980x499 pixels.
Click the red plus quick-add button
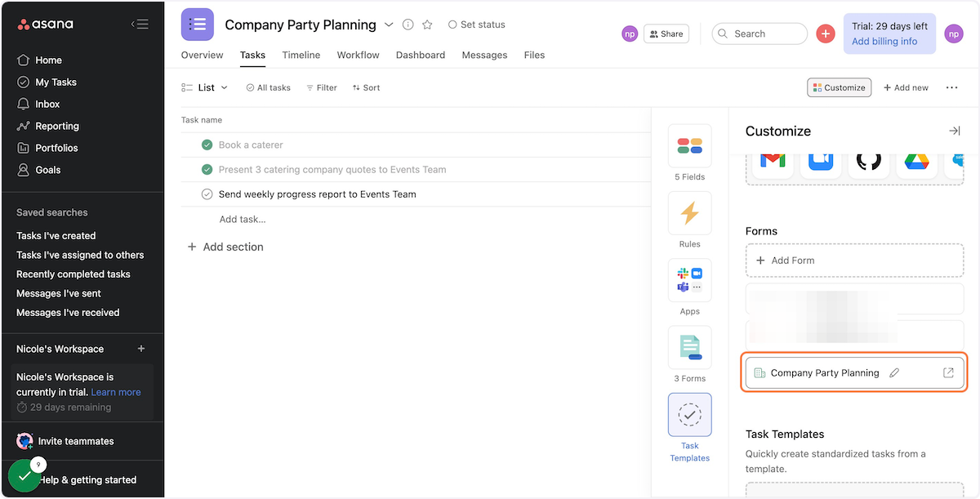826,33
